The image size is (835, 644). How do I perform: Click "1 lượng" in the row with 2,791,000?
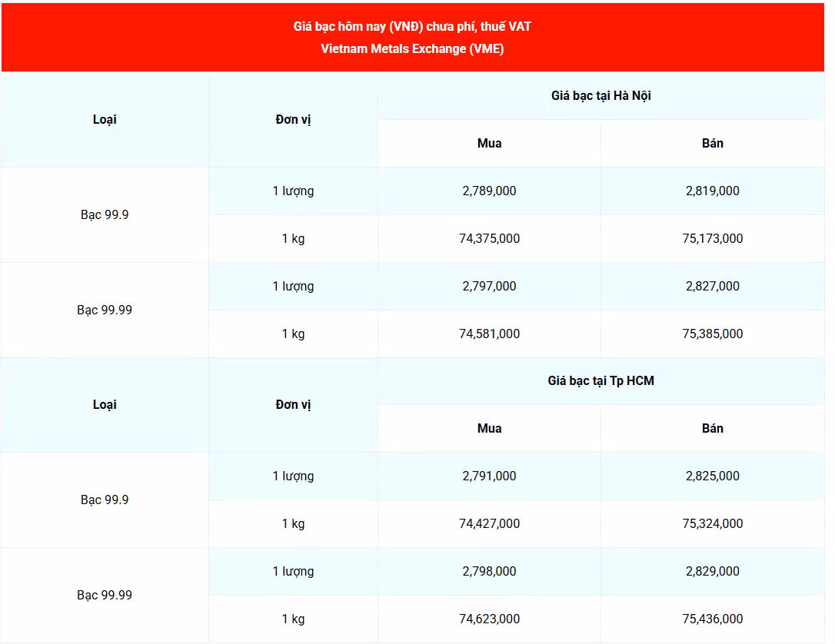pyautogui.click(x=293, y=477)
